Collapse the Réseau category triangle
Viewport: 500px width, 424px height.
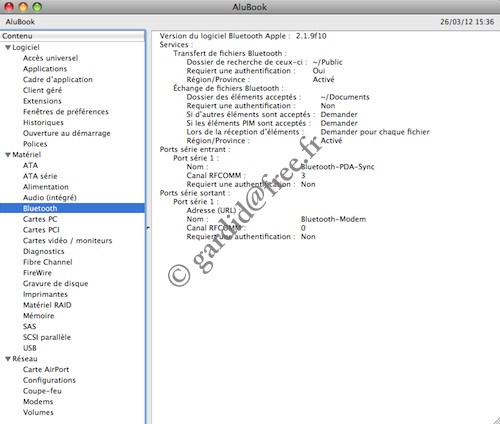8,359
